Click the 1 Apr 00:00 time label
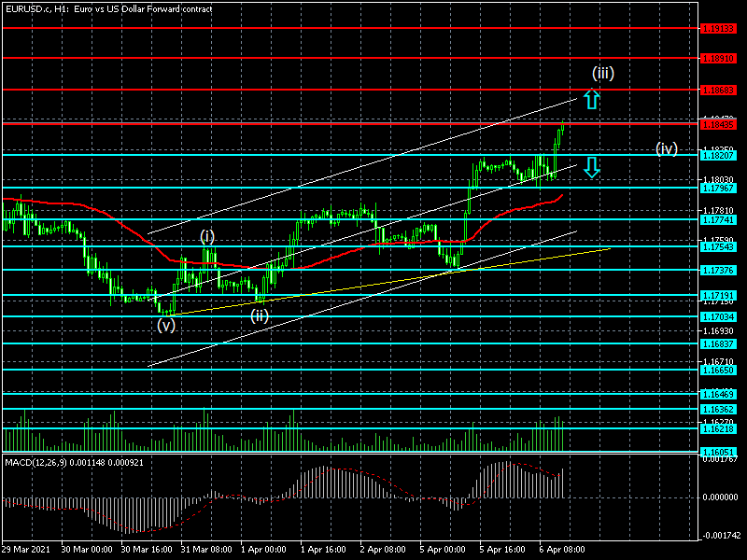Screen dimensions: 747x560 point(263,549)
